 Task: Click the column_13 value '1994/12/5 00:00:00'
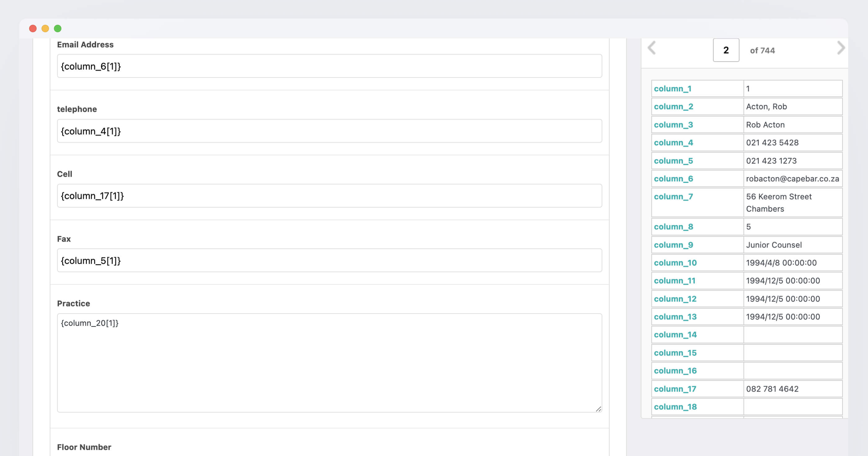coord(783,317)
